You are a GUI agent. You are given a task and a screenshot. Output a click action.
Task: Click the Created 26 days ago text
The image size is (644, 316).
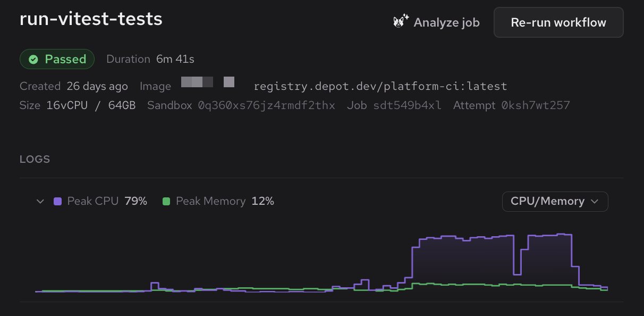pos(74,86)
